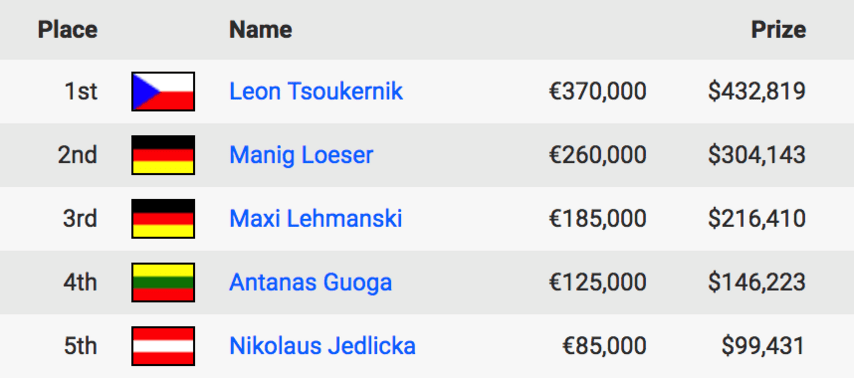Click the Czech flag icon for 1st place
This screenshot has width=854, height=378.
[163, 92]
